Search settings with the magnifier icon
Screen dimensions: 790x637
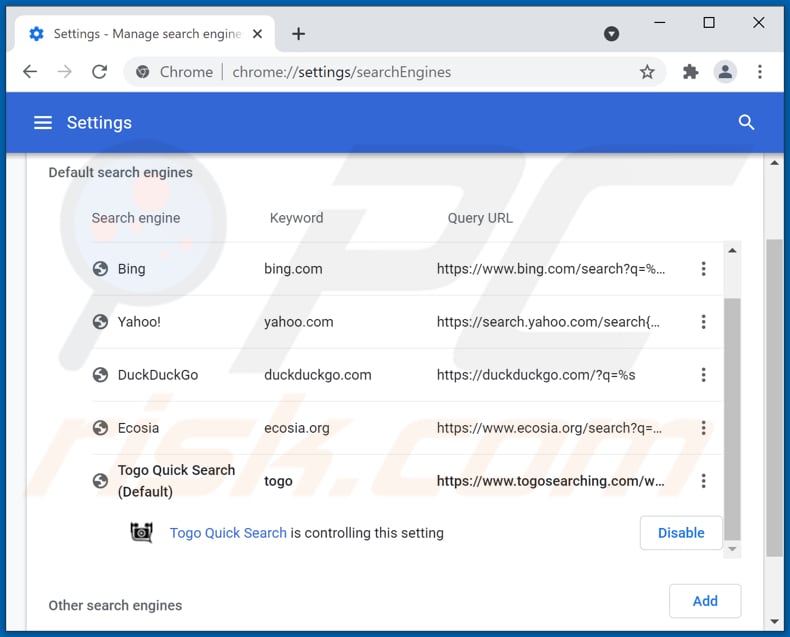(746, 122)
